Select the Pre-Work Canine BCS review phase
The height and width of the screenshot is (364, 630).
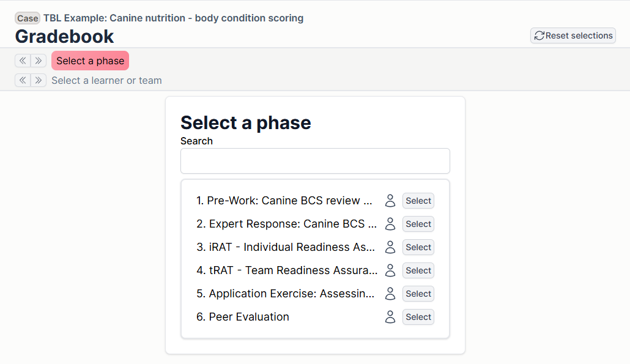click(418, 201)
